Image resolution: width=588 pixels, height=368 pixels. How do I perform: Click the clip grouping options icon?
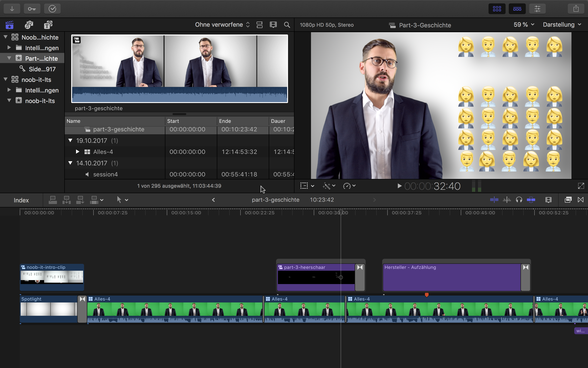tap(260, 25)
